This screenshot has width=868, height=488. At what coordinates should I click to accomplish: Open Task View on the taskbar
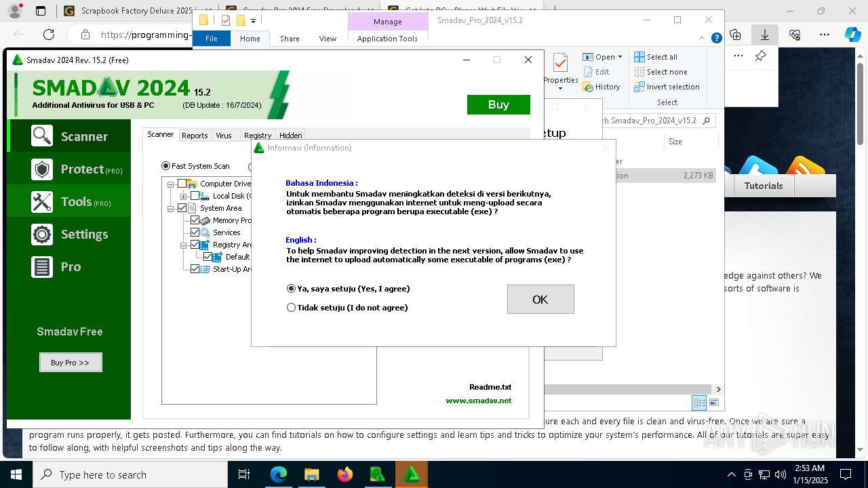(245, 474)
